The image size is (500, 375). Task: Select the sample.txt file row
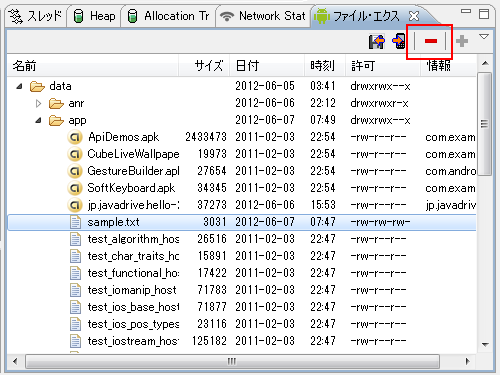tap(242, 222)
